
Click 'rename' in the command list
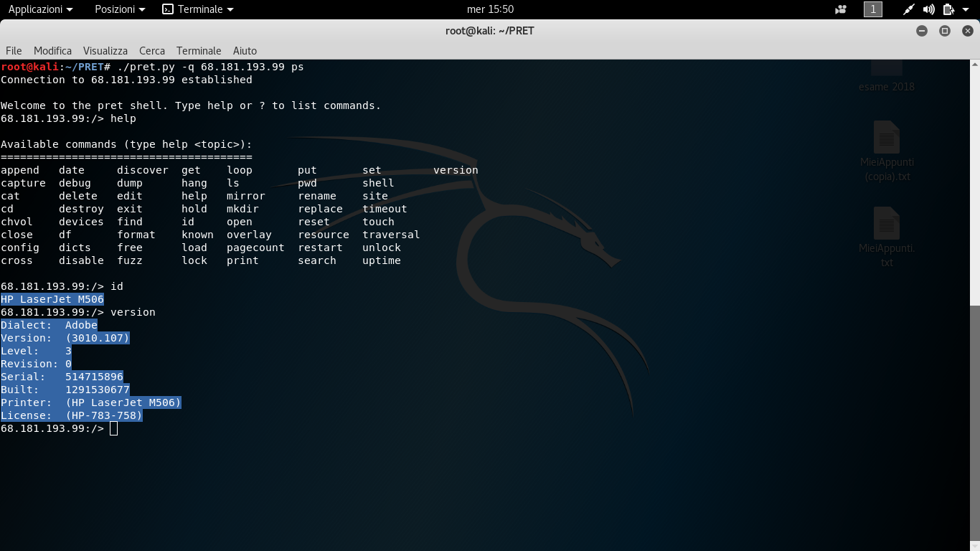[x=317, y=196]
